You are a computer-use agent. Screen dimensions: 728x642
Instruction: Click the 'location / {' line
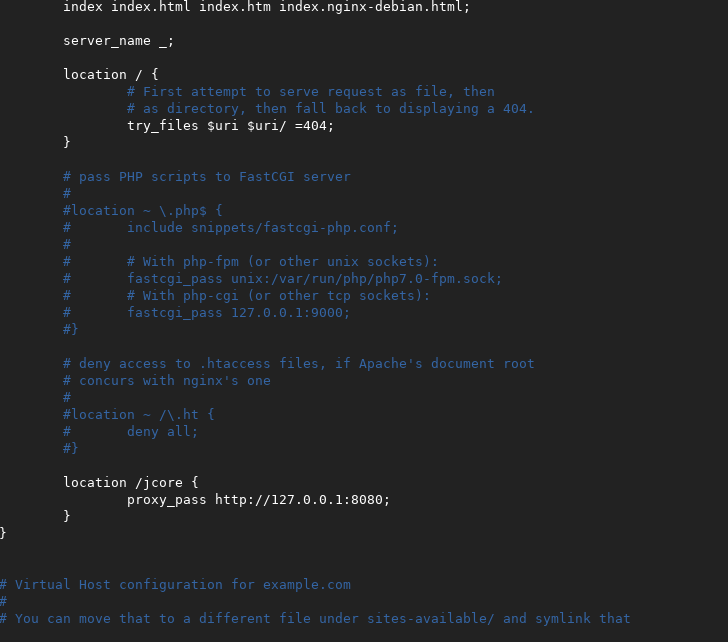coord(110,75)
